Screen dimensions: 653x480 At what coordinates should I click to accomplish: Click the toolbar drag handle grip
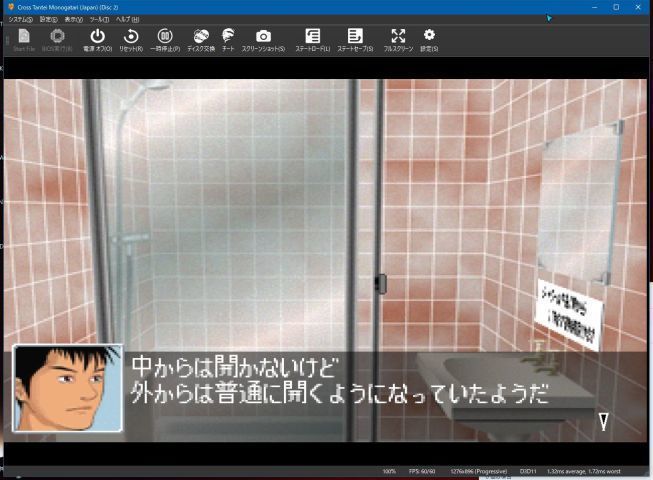pyautogui.click(x=7, y=40)
